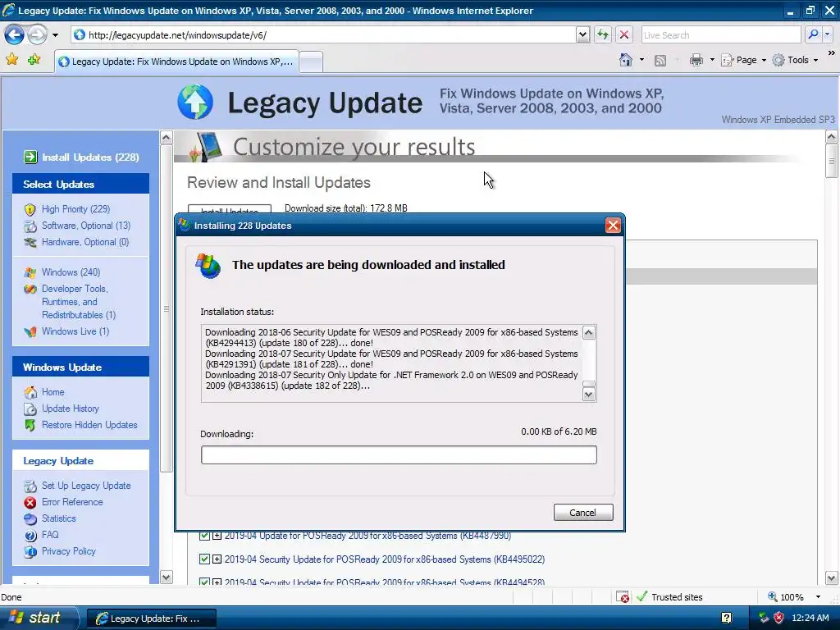Open search provider options dropdown
Image resolution: width=840 pixels, height=630 pixels.
[x=828, y=34]
